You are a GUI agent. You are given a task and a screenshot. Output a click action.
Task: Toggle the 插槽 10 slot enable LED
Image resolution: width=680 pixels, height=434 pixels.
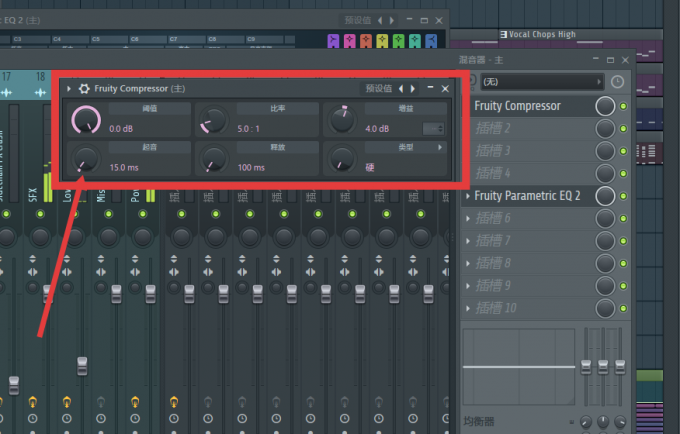point(624,308)
